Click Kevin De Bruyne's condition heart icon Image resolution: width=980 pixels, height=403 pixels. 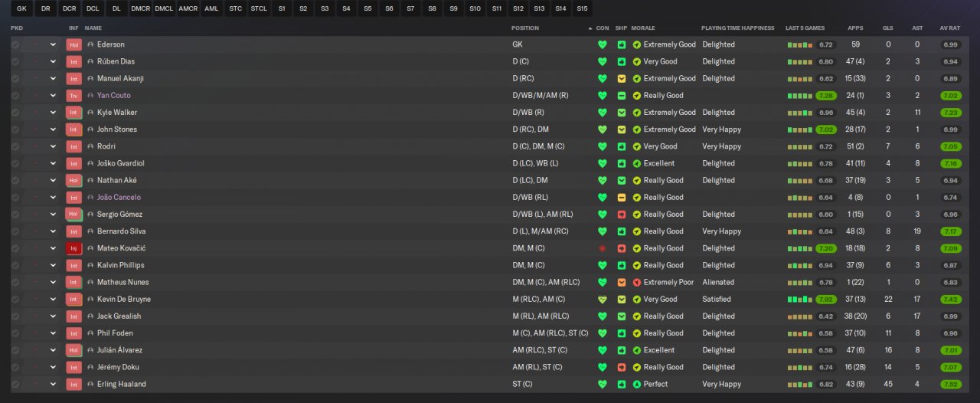(603, 300)
